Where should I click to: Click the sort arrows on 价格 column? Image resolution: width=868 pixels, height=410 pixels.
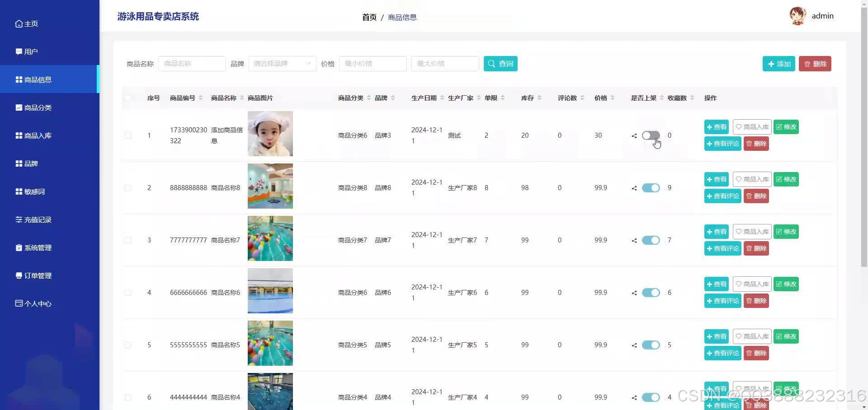click(613, 98)
